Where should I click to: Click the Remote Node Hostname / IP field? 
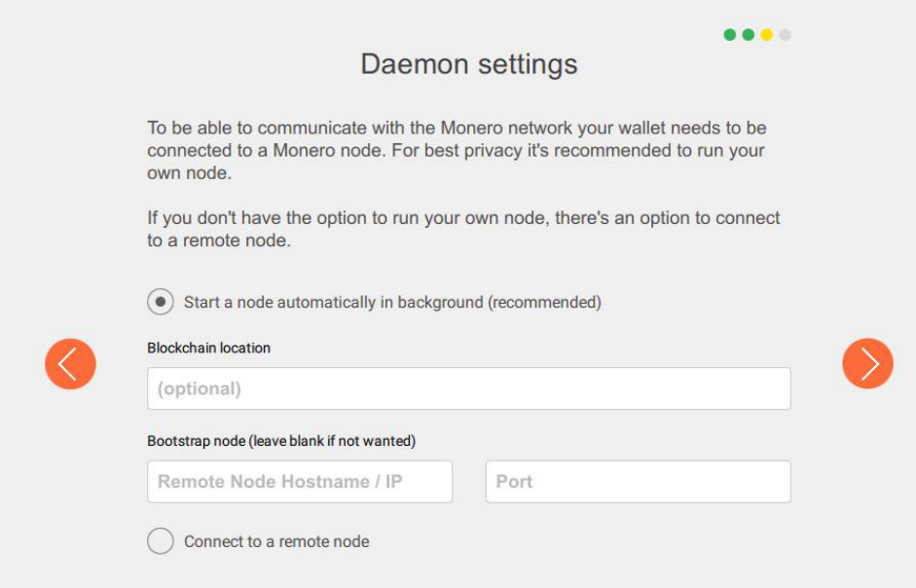click(x=300, y=482)
